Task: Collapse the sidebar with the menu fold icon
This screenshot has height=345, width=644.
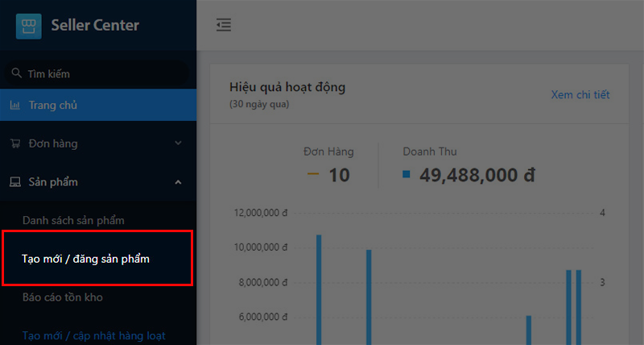Action: tap(224, 25)
